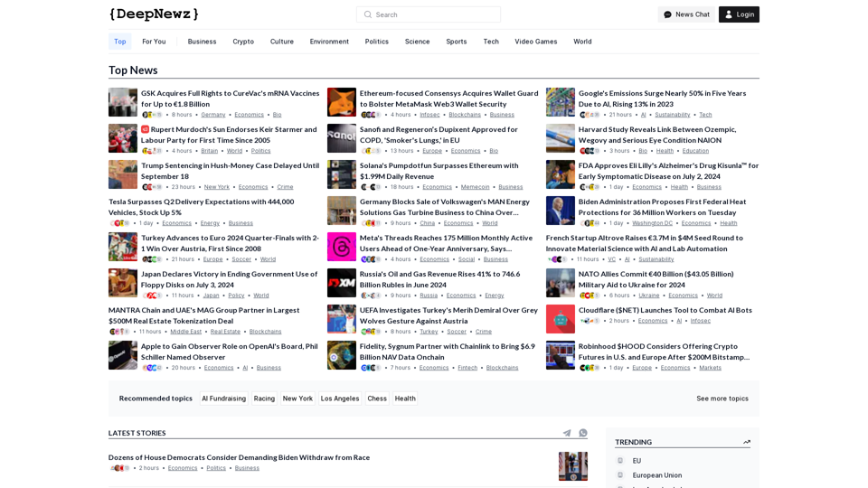Open Solana's Pumpdotfun headline

click(x=439, y=171)
